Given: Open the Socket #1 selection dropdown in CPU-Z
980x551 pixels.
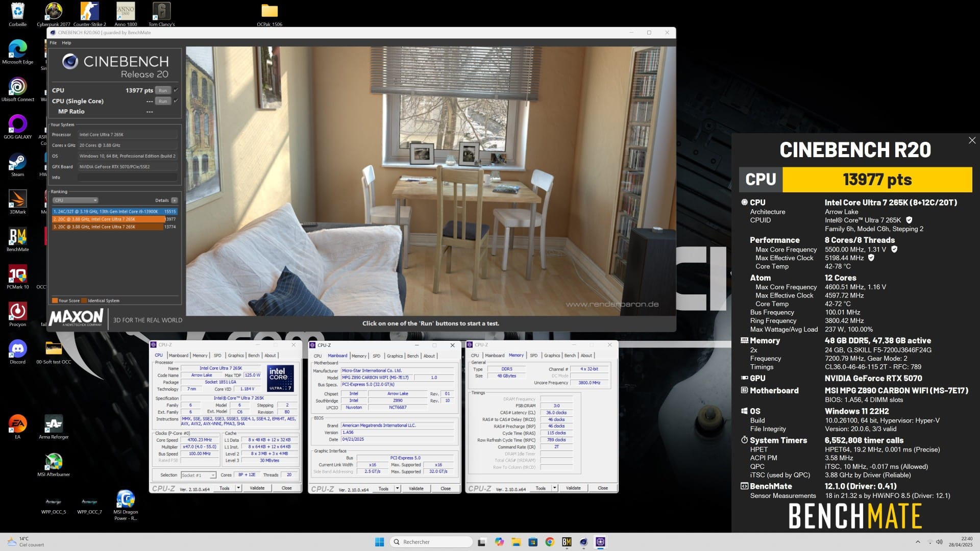Looking at the screenshot, I should 199,475.
